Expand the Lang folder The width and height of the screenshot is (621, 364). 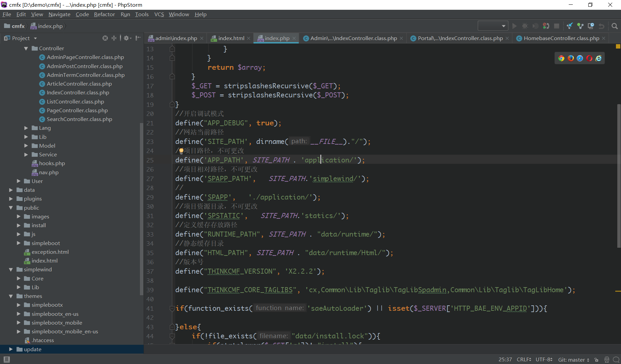tap(26, 128)
